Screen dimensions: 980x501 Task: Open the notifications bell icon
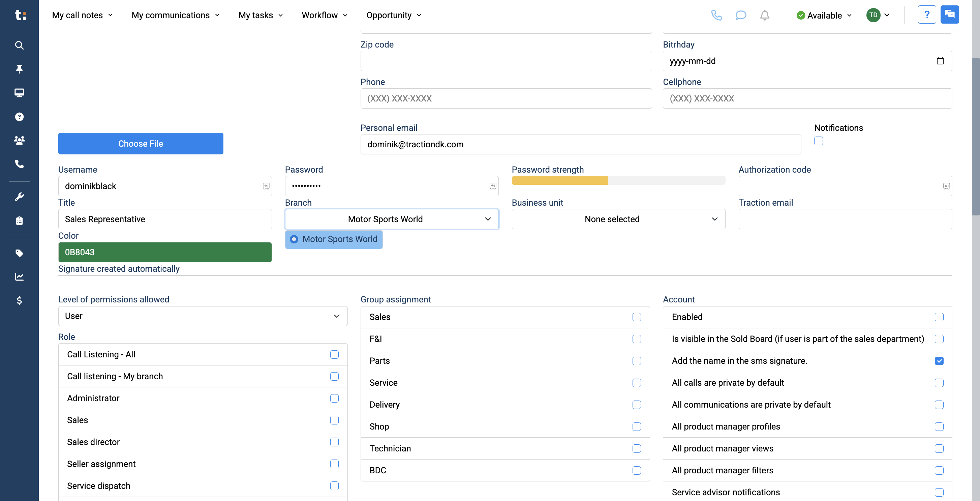click(764, 15)
